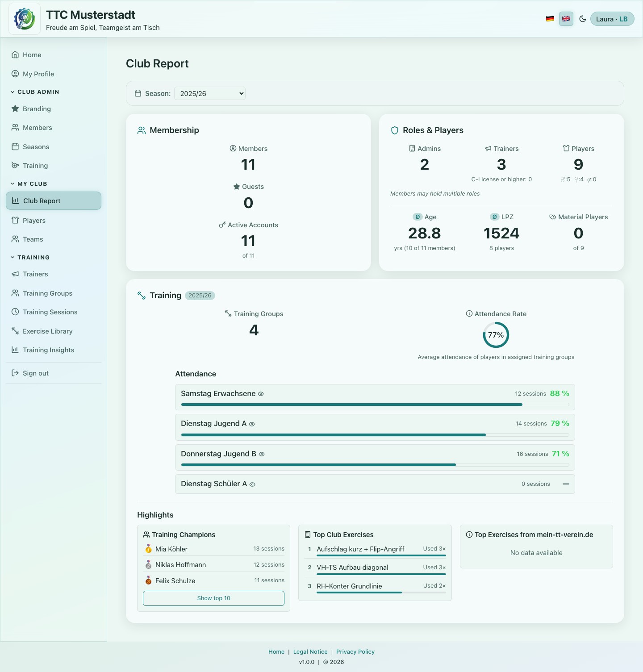The width and height of the screenshot is (643, 672).
Task: Open Players in the sidebar
Action: pyautogui.click(x=54, y=220)
